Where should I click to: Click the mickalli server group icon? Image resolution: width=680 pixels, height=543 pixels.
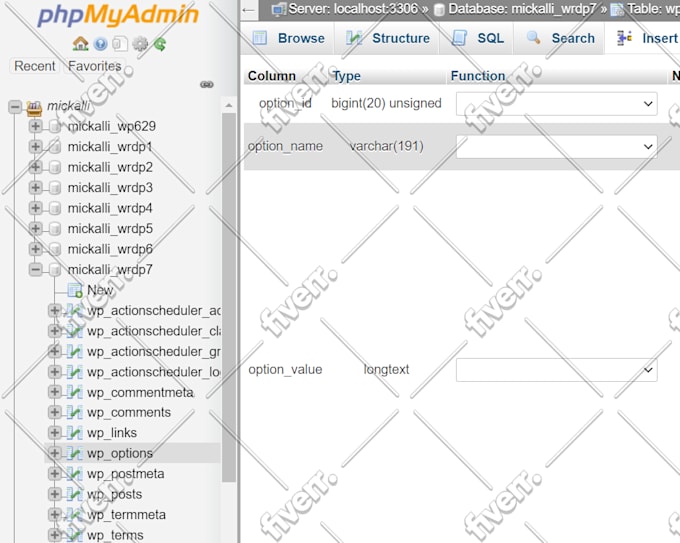pos(34,107)
